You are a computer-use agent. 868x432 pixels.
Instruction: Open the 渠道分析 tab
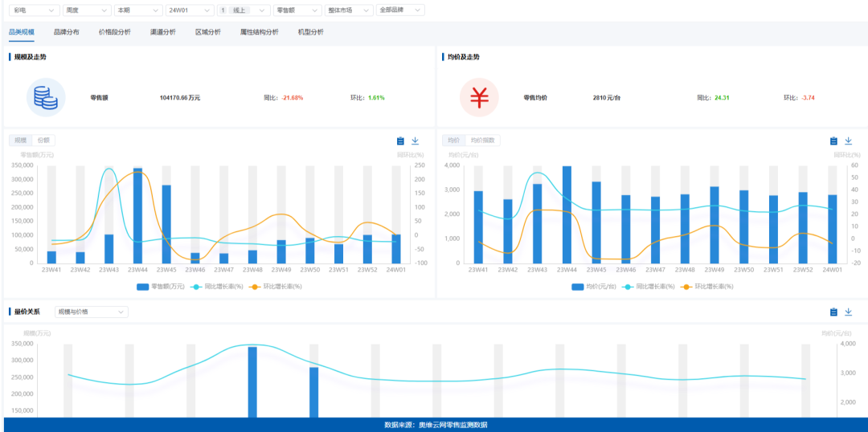[162, 32]
